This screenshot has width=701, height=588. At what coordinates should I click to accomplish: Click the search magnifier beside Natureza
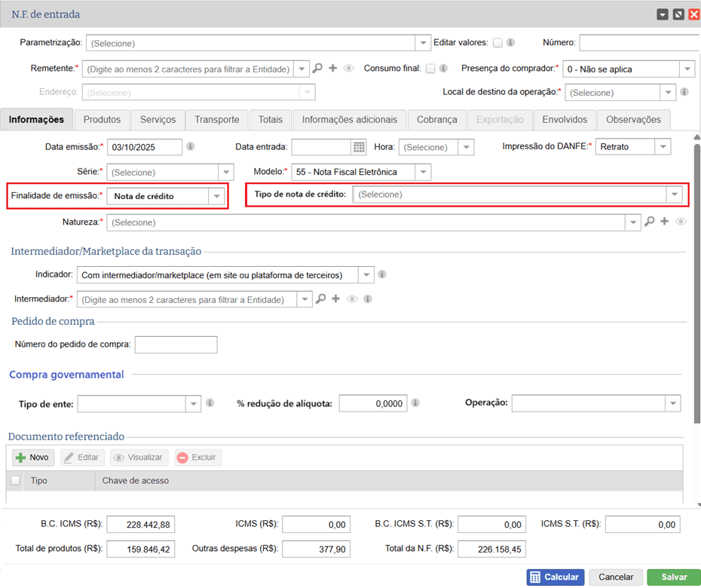649,222
